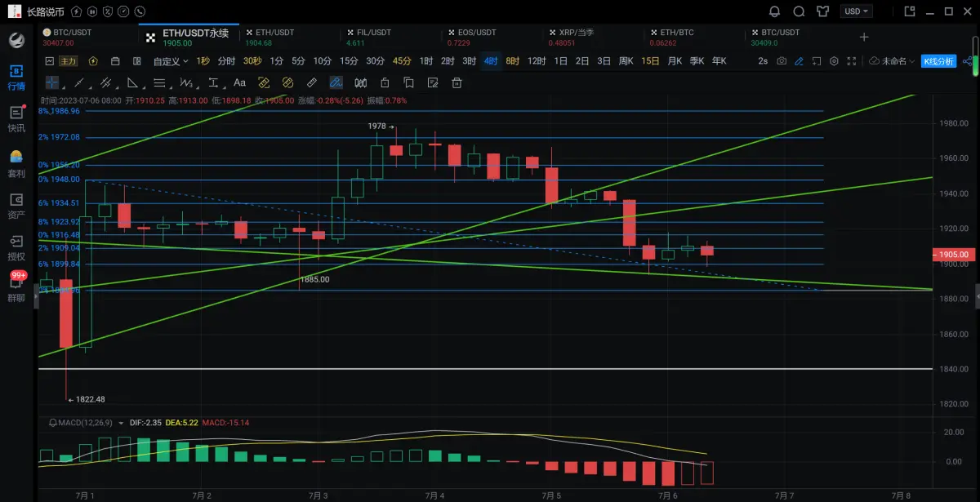
Task: Take a chart screenshot with camera icon
Action: 782,61
